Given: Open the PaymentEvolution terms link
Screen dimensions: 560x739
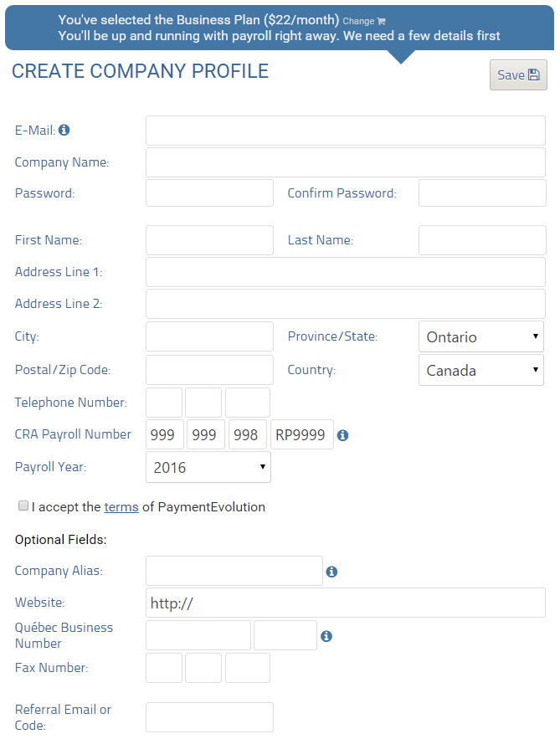Looking at the screenshot, I should 121,507.
